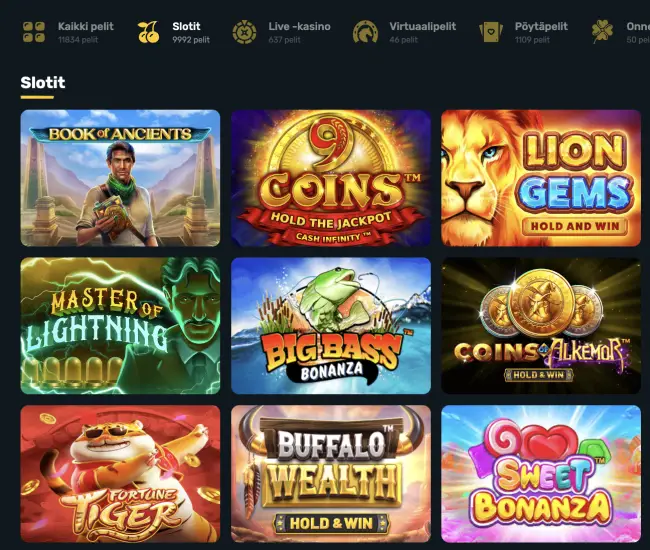The width and height of the screenshot is (650, 550).
Task: Click the Virtuaalipelit horseshoe icon
Action: [365, 32]
